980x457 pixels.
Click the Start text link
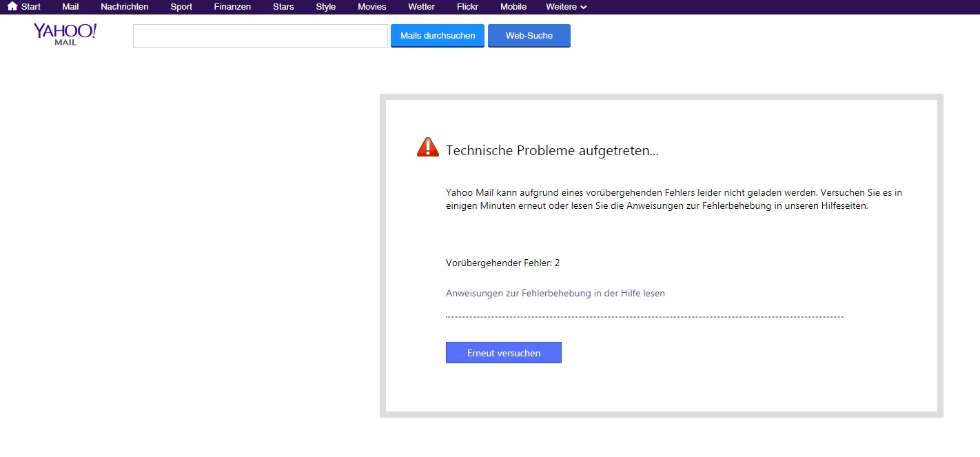coord(31,7)
